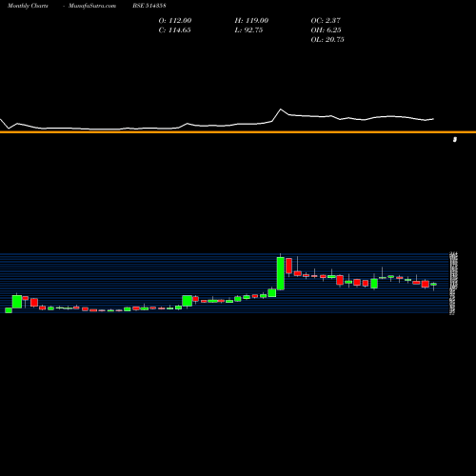This screenshot has height=476, width=476.
Task: Click the 'BSE 514358' symbol text
Action: click(149, 6)
